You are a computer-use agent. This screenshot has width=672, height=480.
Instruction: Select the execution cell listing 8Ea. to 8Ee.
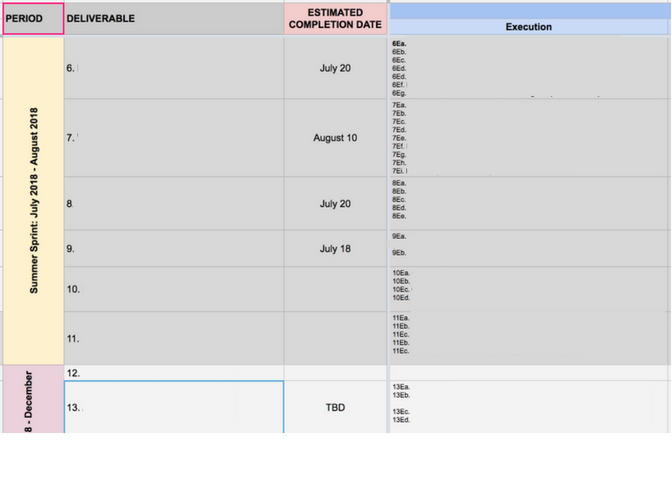[x=530, y=204]
